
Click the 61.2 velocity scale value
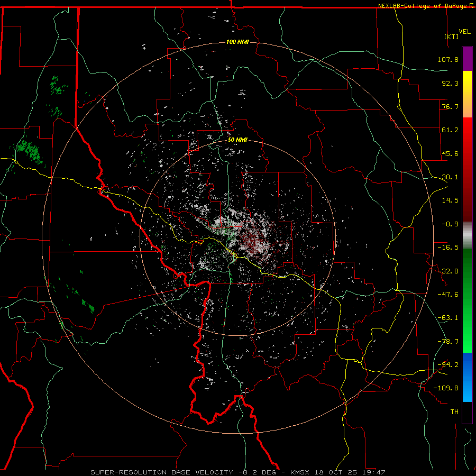(x=450, y=130)
